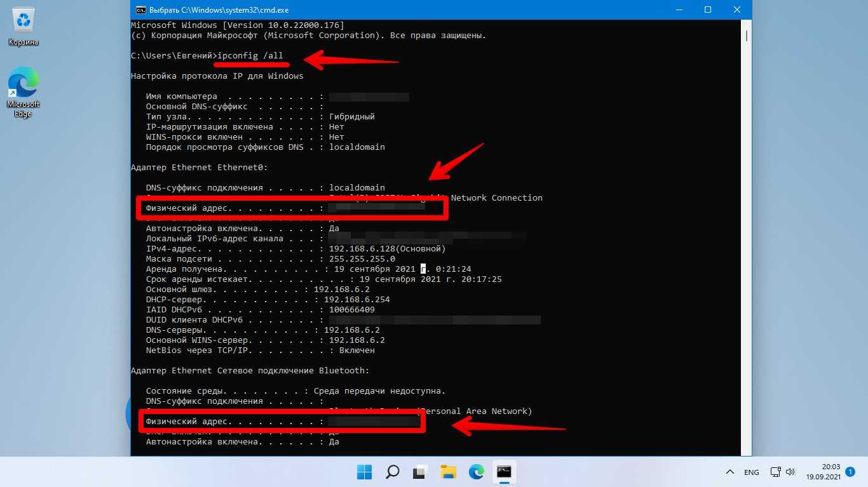
Task: Open network status tray icon
Action: (775, 472)
